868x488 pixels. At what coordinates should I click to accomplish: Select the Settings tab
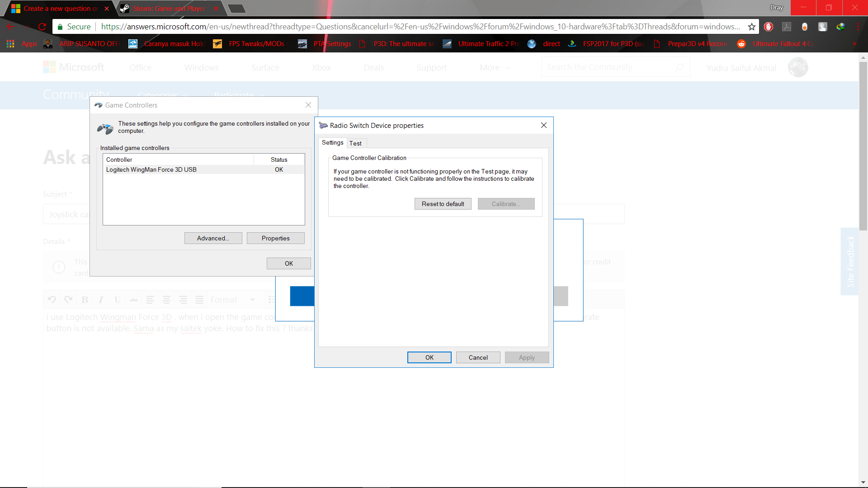click(332, 142)
